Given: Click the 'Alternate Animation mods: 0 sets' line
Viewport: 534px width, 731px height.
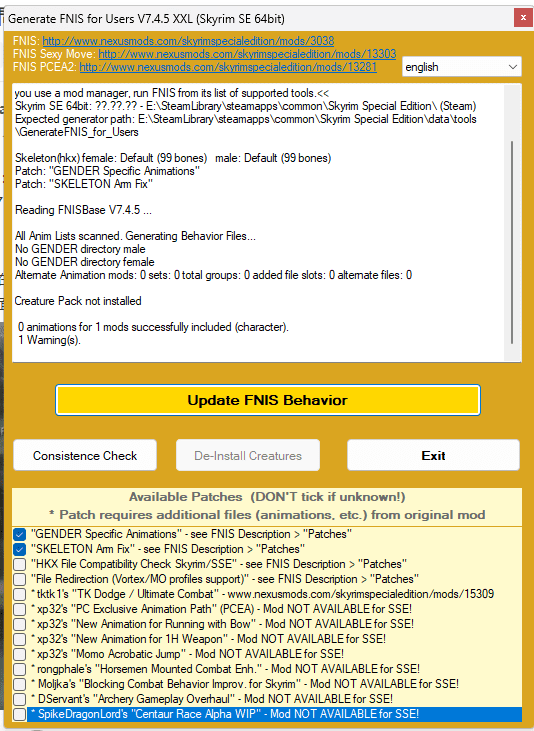Looking at the screenshot, I should [213, 275].
